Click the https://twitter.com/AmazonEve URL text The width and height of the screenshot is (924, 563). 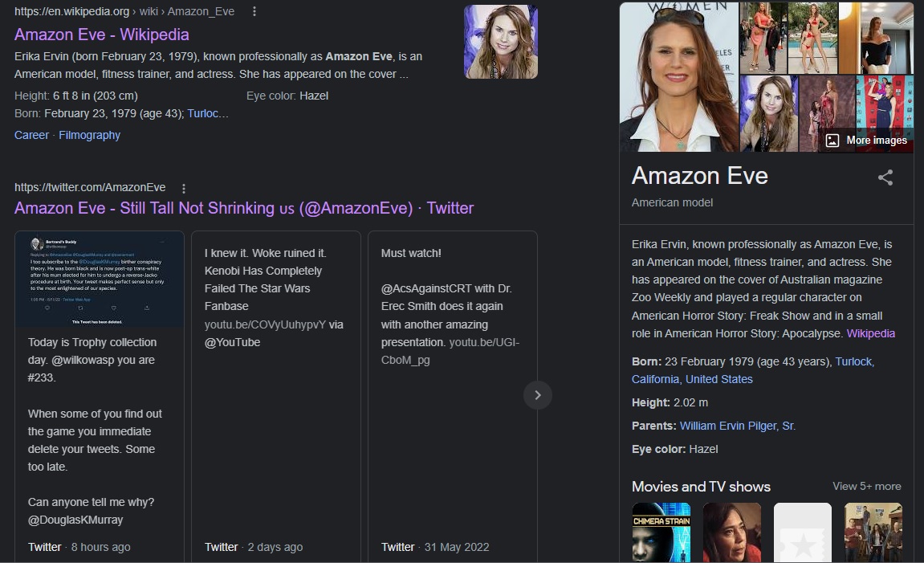point(90,187)
